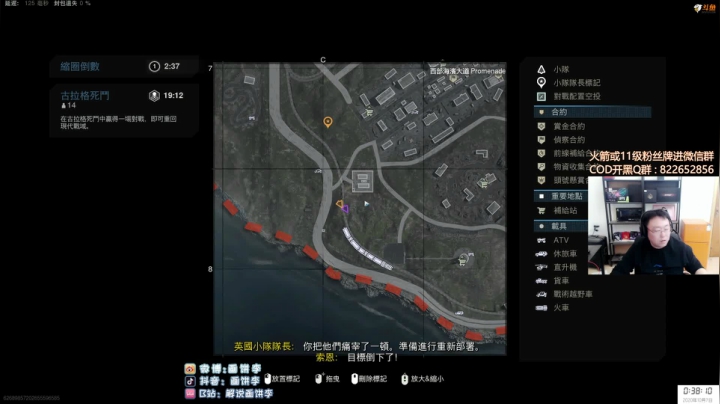720x404 pixels.
Task: Click the 古拉格死鬥 Gulag title
Action: (85, 95)
